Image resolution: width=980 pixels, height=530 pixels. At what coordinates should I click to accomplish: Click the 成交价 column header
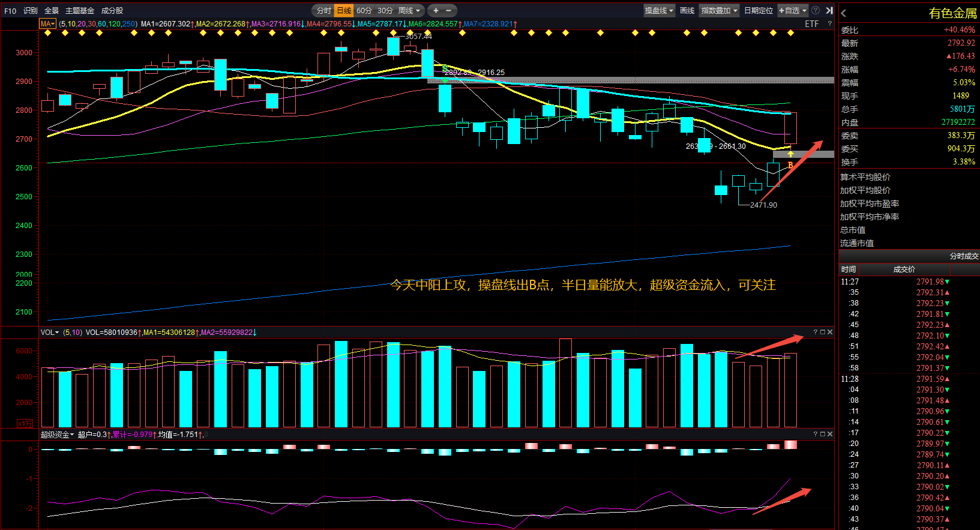point(904,270)
